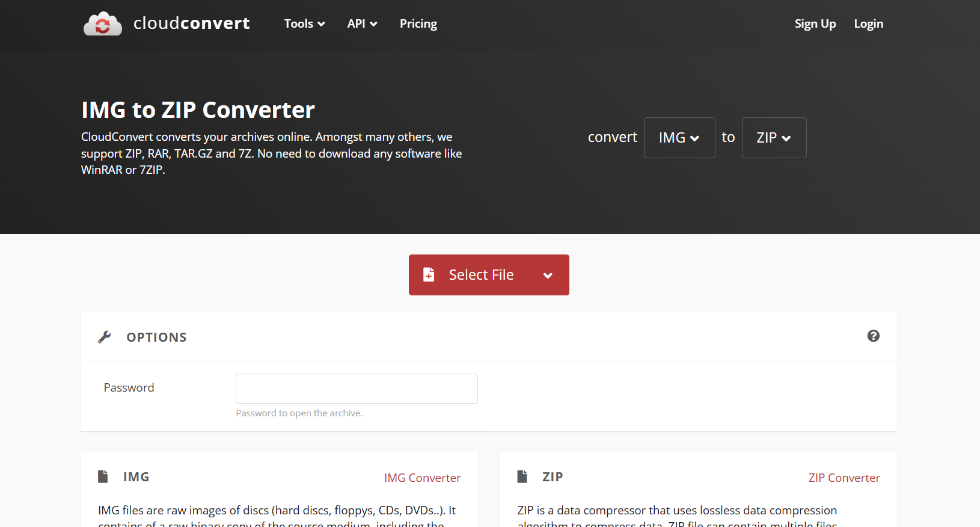
Task: Click the ZIP card heading text
Action: tap(553, 477)
